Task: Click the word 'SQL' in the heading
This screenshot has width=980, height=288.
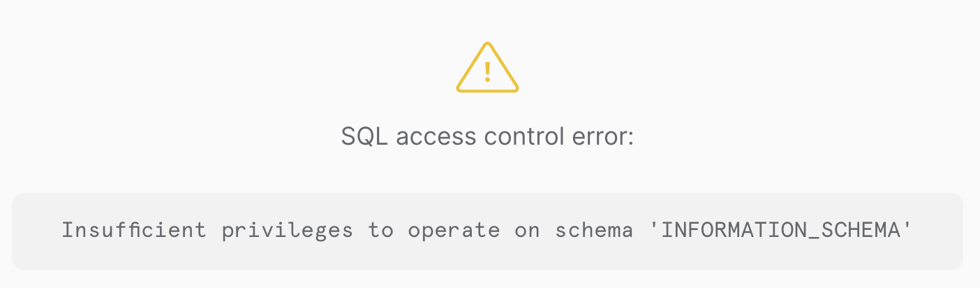Action: click(x=364, y=136)
